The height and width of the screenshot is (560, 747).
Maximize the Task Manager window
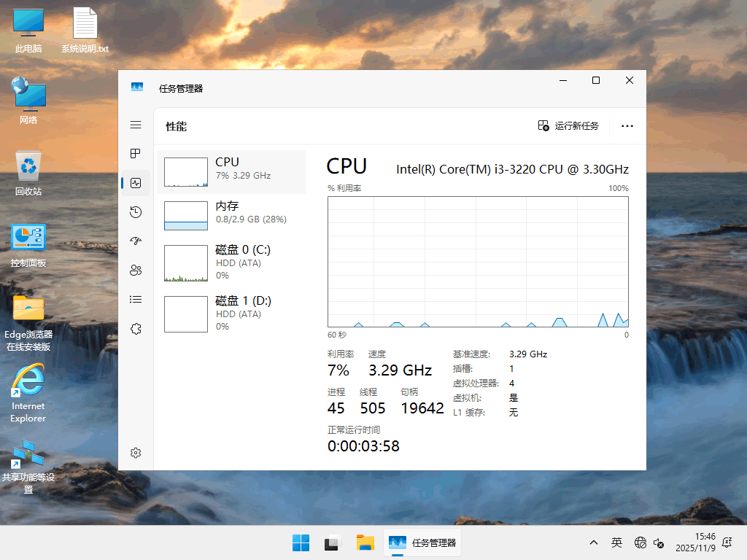pyautogui.click(x=595, y=80)
